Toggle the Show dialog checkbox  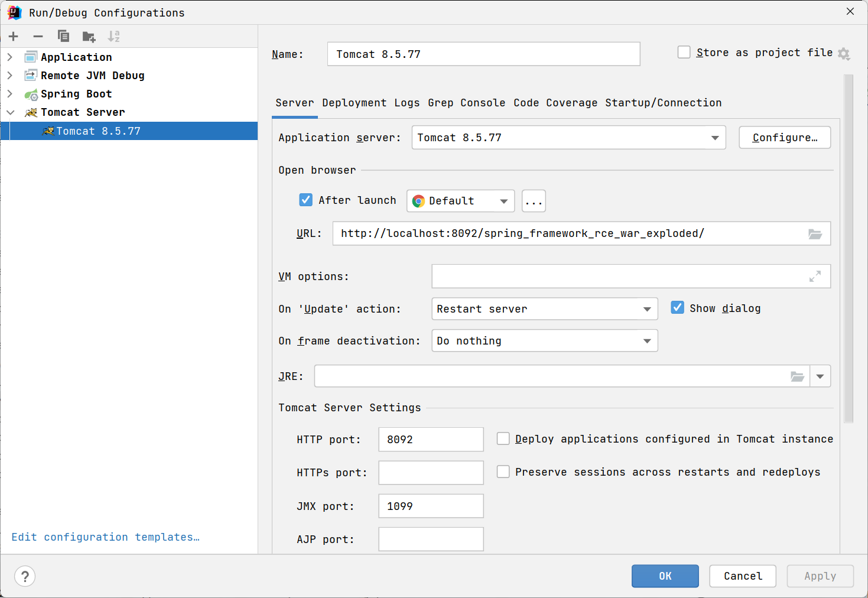(678, 308)
